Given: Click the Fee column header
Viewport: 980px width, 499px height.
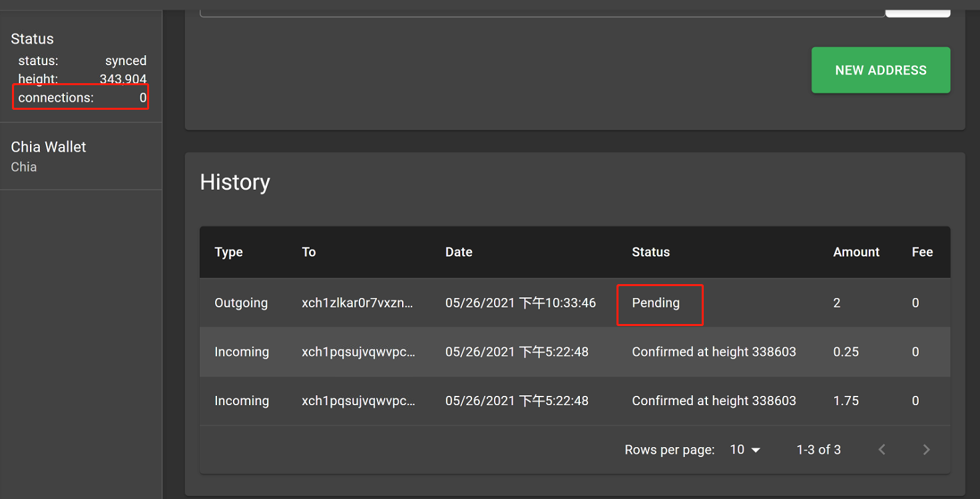Looking at the screenshot, I should (922, 252).
